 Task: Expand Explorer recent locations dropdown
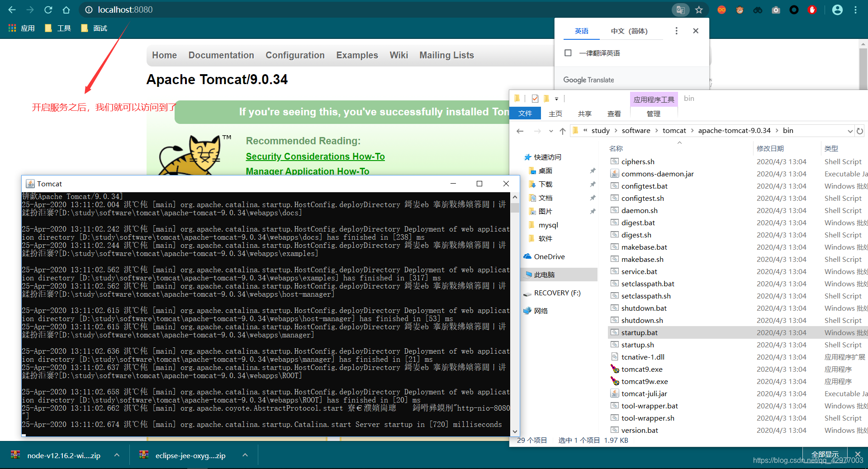pos(550,131)
